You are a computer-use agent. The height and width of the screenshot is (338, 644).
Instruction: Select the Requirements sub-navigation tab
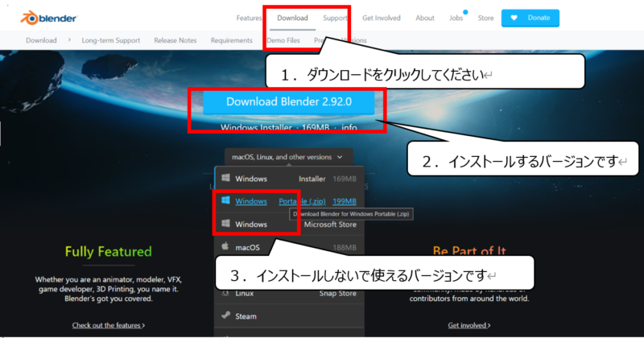(x=232, y=40)
